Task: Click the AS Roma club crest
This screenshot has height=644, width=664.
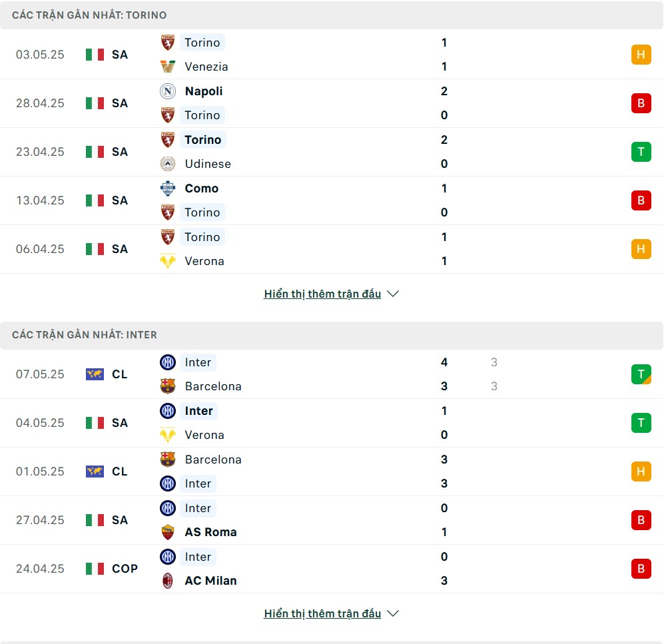Action: coord(168,532)
